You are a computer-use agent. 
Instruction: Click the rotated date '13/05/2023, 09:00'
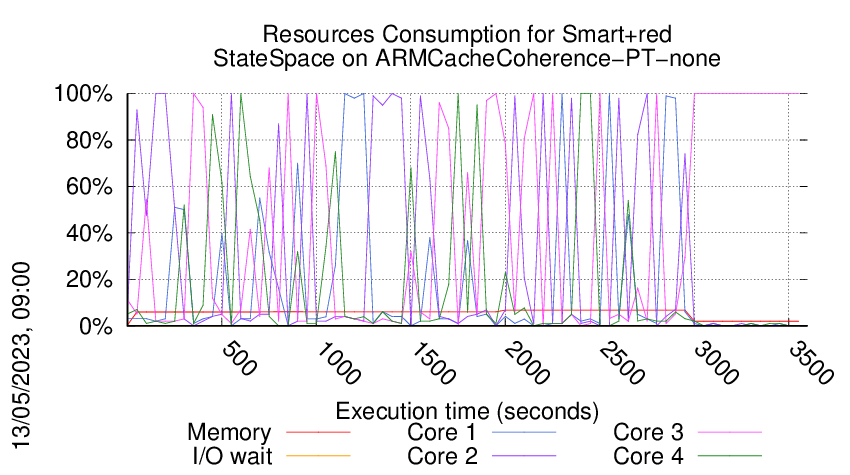tap(21, 356)
